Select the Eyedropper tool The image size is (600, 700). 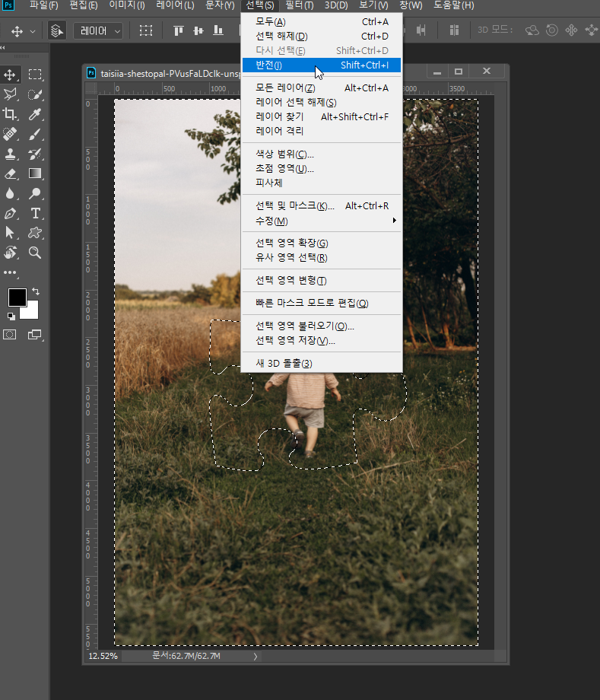click(x=35, y=114)
